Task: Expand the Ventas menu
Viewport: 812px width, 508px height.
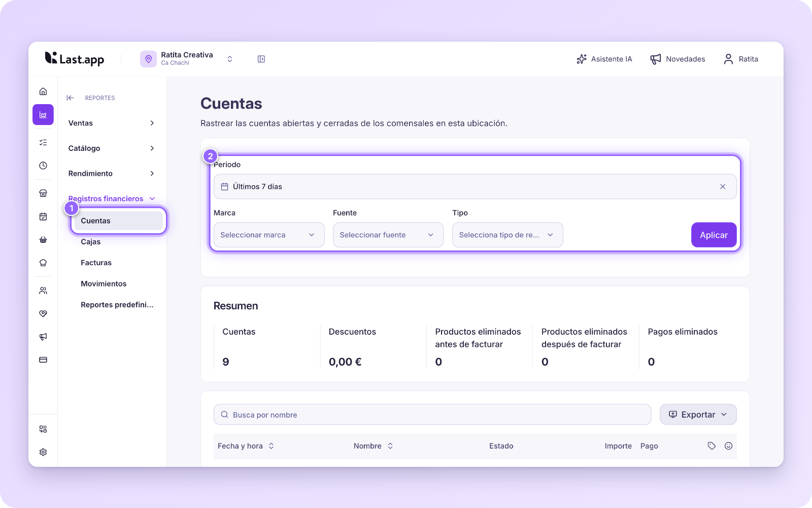Action: coord(112,123)
